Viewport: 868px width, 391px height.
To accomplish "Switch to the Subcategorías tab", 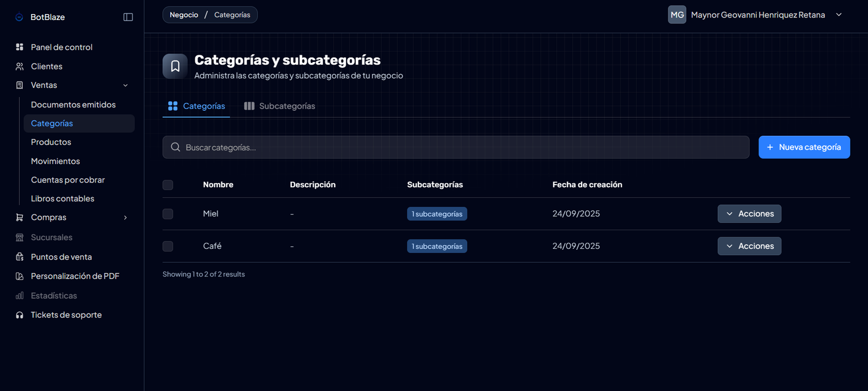I will [279, 106].
